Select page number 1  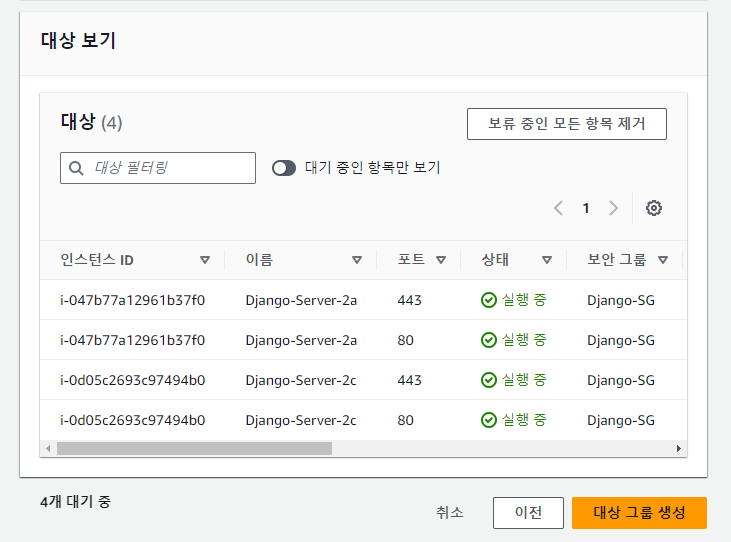pyautogui.click(x=586, y=208)
